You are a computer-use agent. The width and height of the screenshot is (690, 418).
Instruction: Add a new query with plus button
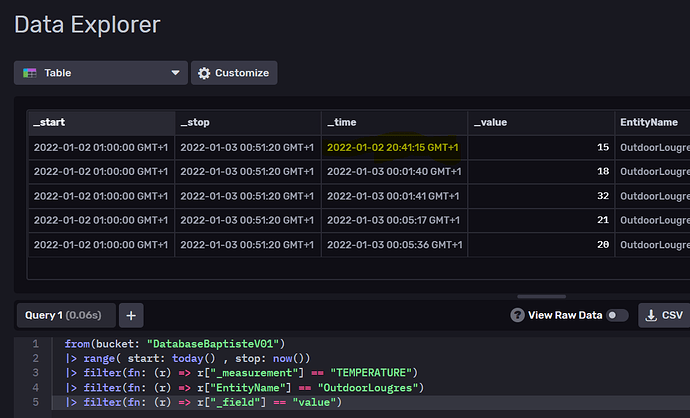[x=131, y=315]
